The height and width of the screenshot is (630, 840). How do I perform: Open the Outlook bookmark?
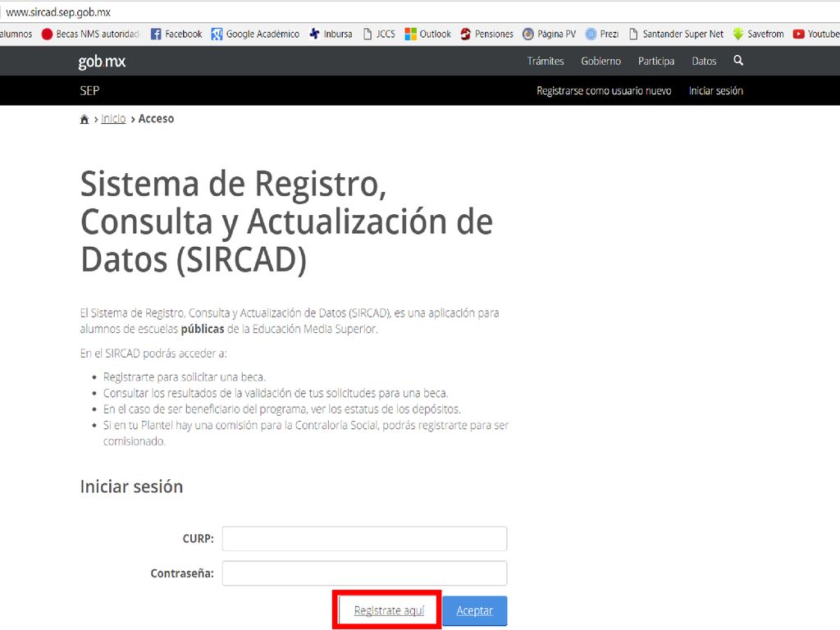tap(428, 34)
